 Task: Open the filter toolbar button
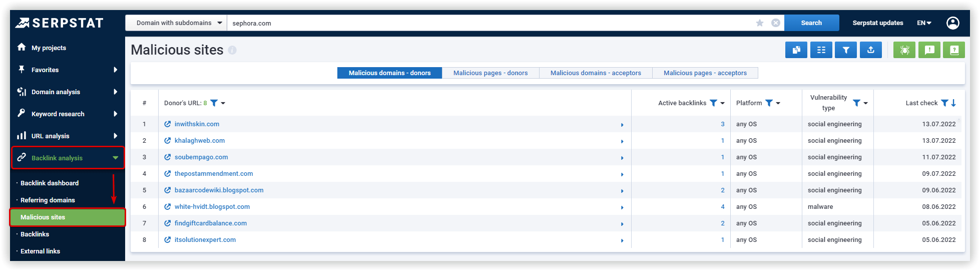click(846, 50)
